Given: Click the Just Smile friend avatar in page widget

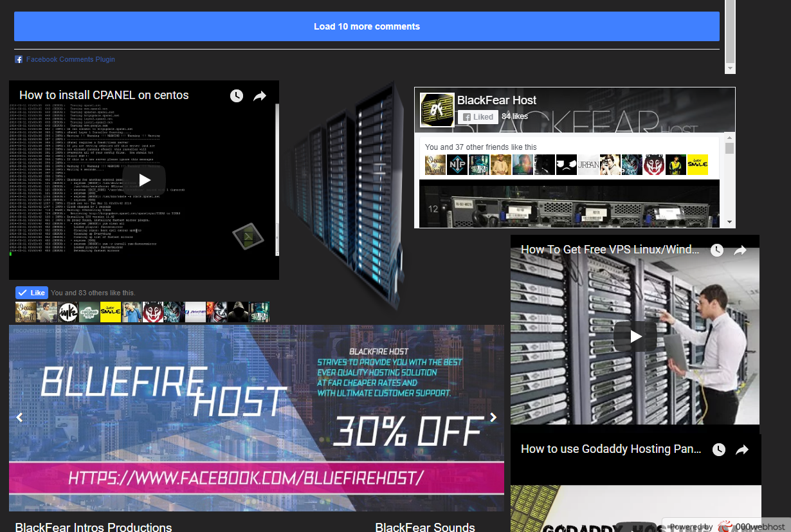Looking at the screenshot, I should pos(698,165).
